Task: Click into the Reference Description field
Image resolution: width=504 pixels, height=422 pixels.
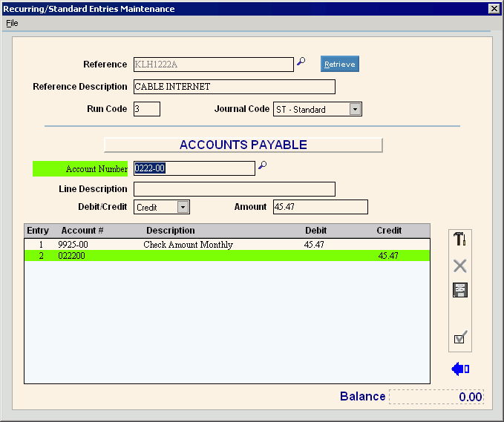Action: pyautogui.click(x=234, y=87)
